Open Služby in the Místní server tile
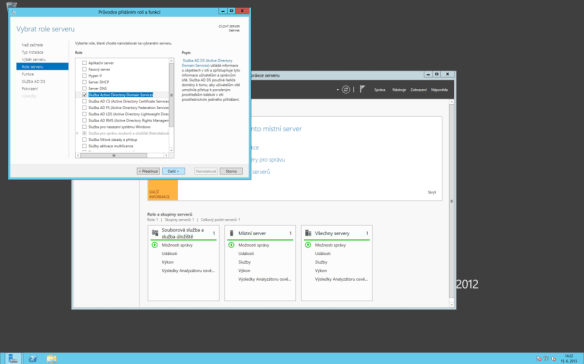The height and width of the screenshot is (364, 584). (244, 262)
